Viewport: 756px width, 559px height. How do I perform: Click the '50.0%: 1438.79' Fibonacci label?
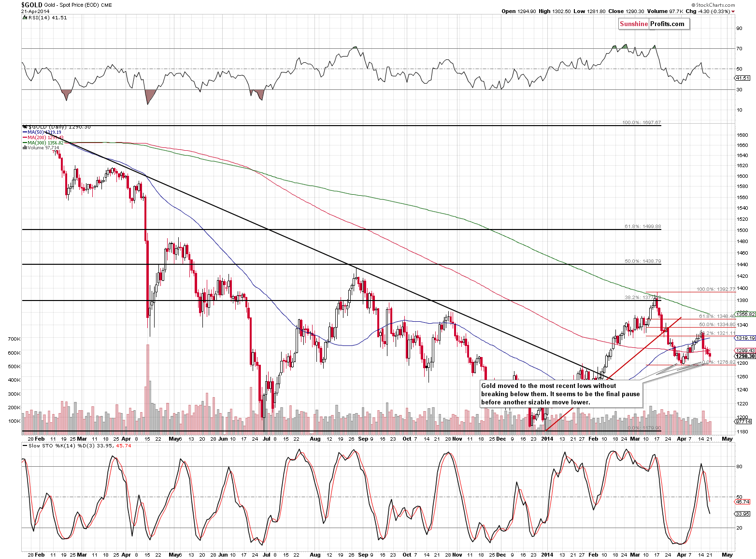point(642,261)
